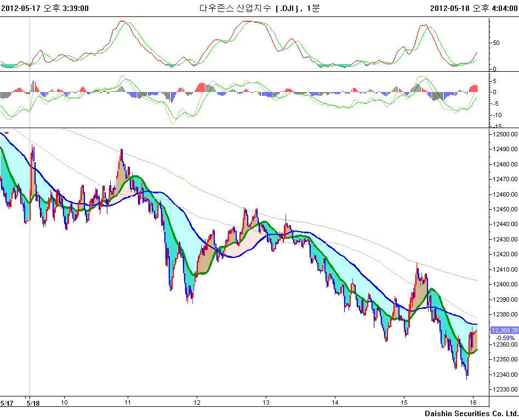Image resolution: width=519 pixels, height=420 pixels.
Task: Click the end date 2012-05-18 timestamp
Action: pyautogui.click(x=474, y=8)
